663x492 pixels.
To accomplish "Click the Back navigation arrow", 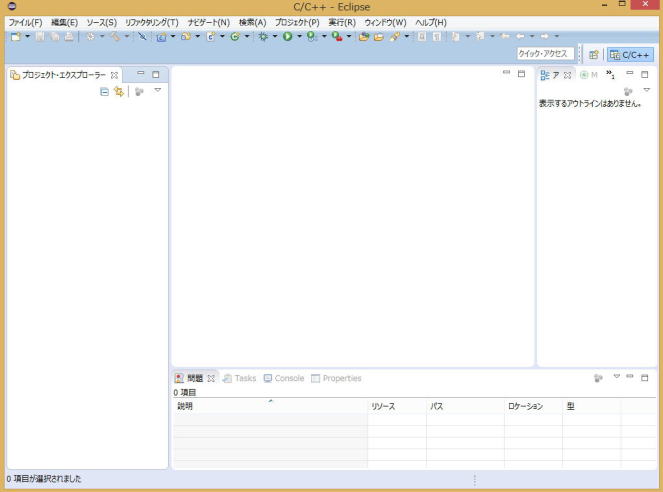I will 521,37.
